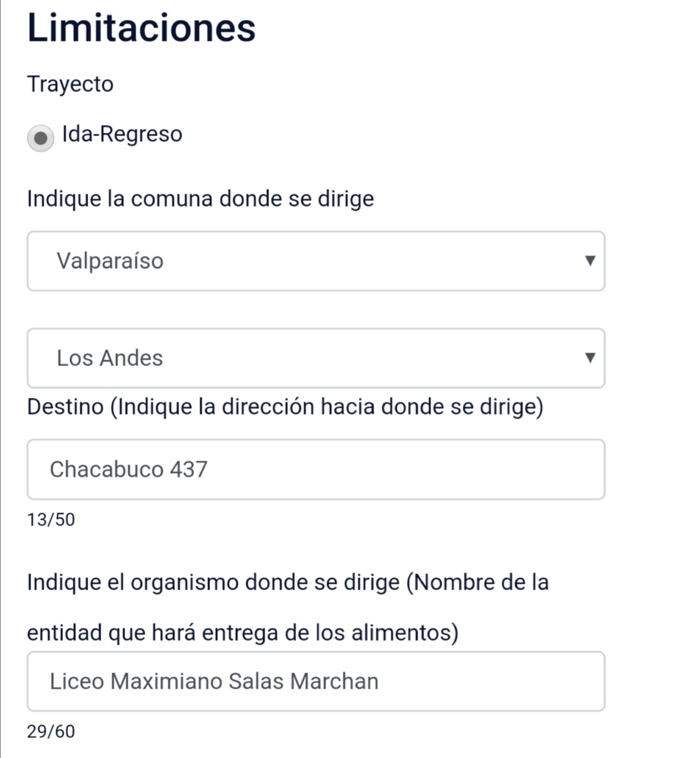Viewport: 700px width, 758px height.
Task: Click "Indique la comuna donde se dirige" label
Action: click(x=200, y=198)
